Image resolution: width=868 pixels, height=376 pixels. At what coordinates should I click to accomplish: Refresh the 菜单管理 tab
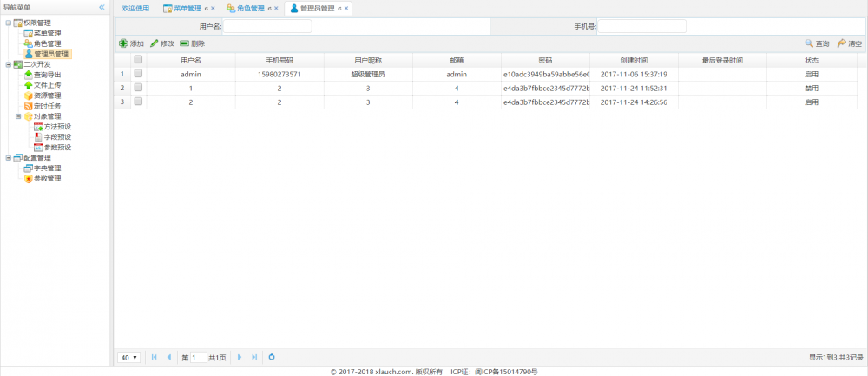tap(206, 9)
